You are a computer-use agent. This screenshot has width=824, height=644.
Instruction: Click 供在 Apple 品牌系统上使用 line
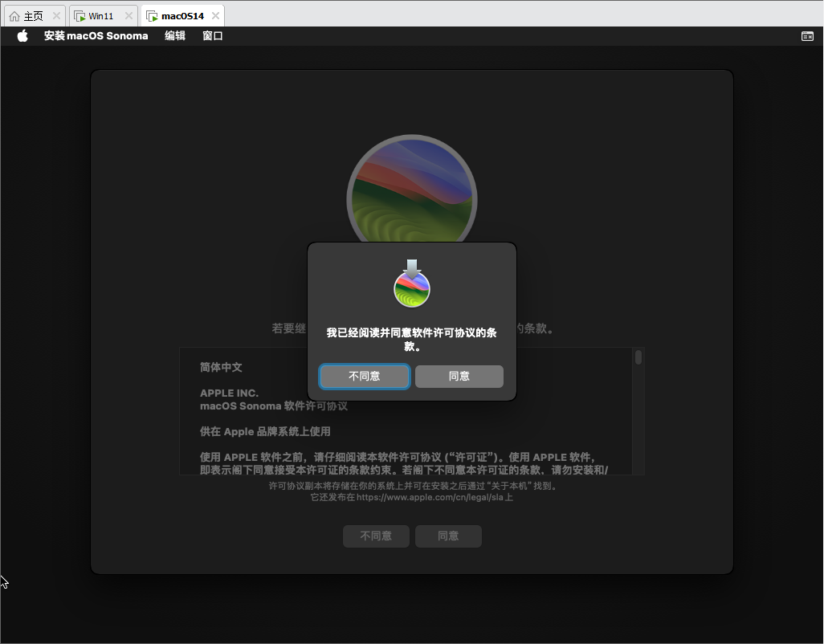[265, 431]
